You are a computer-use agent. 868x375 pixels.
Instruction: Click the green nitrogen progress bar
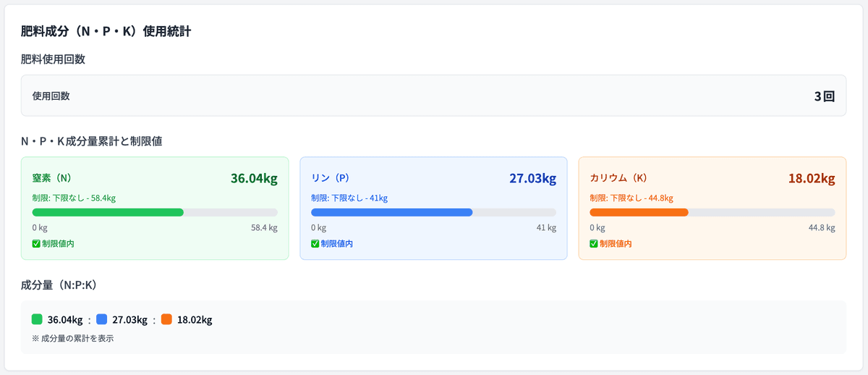pos(109,212)
